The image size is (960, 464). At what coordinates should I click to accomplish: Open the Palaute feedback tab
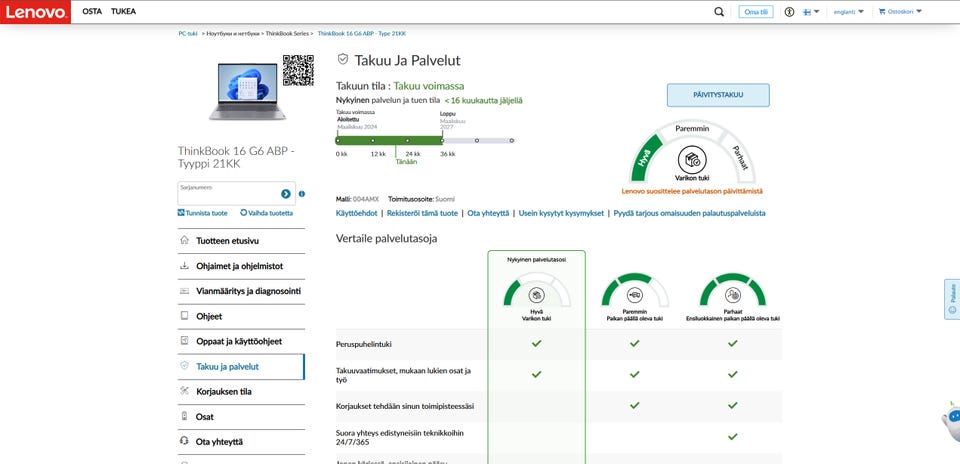click(952, 299)
